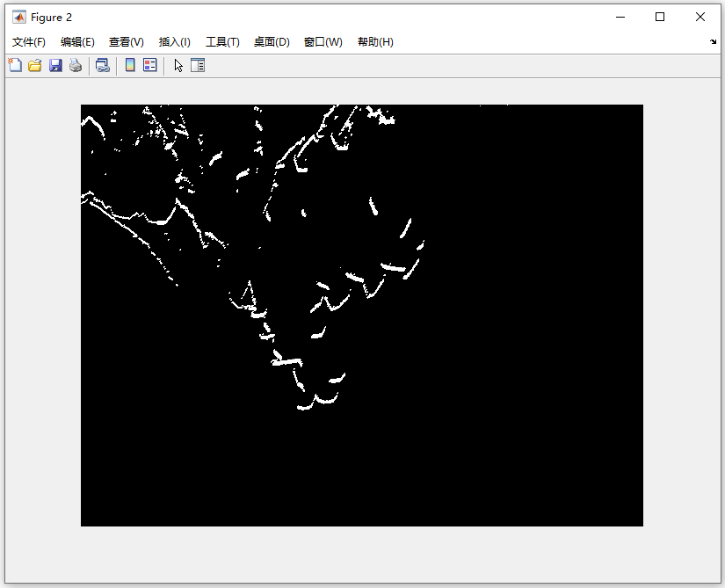Open the 插入(I) menu
Image resolution: width=725 pixels, height=588 pixels.
click(174, 42)
